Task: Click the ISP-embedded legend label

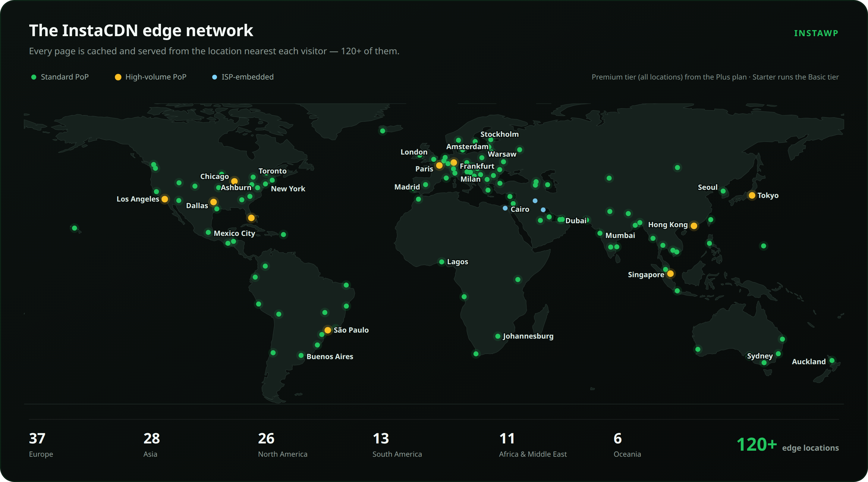Action: (247, 77)
